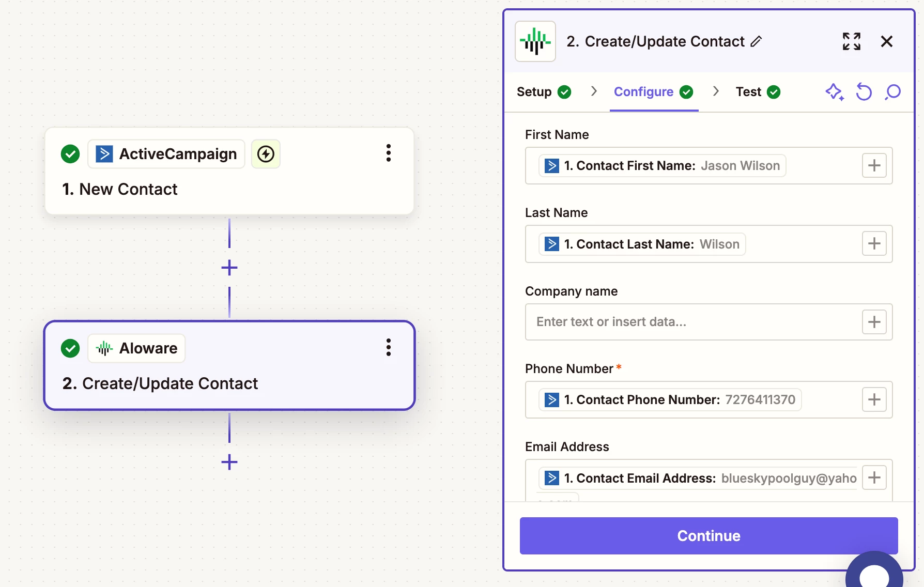Click the Contact Last Name mapped pill

click(x=642, y=244)
